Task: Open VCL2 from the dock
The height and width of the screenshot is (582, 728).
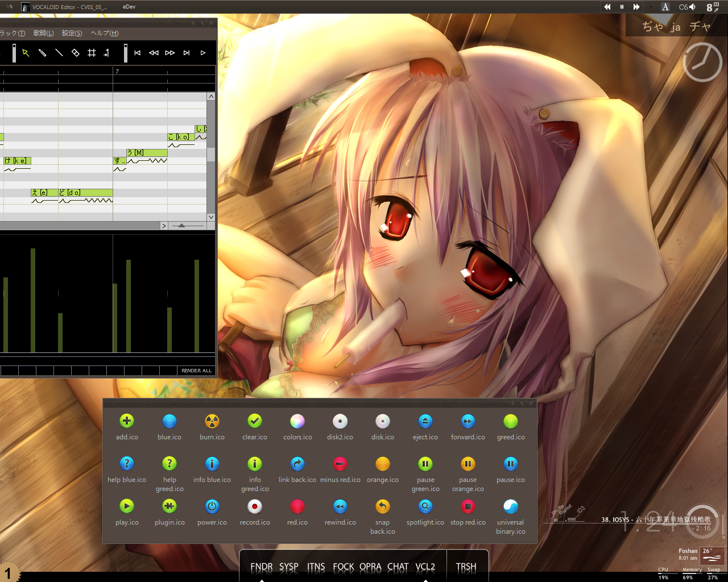Action: [x=425, y=567]
